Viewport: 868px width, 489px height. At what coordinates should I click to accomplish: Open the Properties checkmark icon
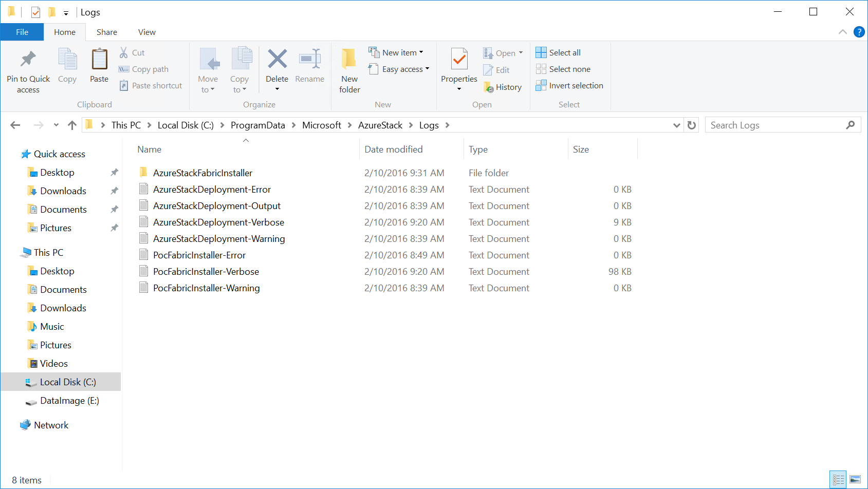[459, 59]
